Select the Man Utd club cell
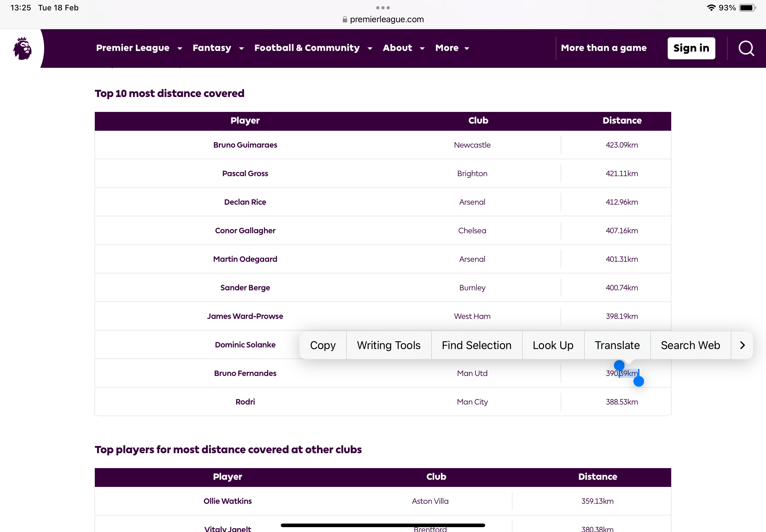 click(x=472, y=373)
